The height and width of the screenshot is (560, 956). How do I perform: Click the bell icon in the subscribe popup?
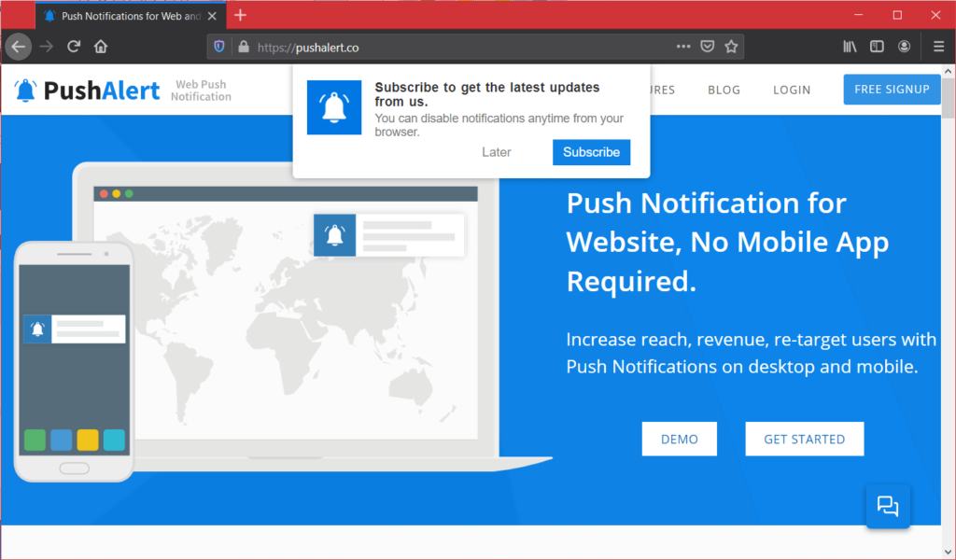333,107
